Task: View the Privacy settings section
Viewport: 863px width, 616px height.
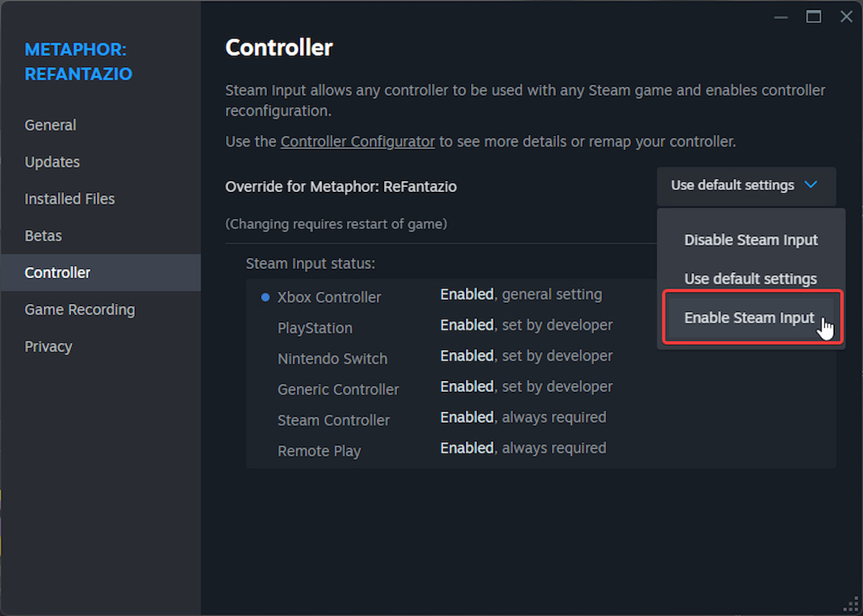Action: [x=48, y=346]
